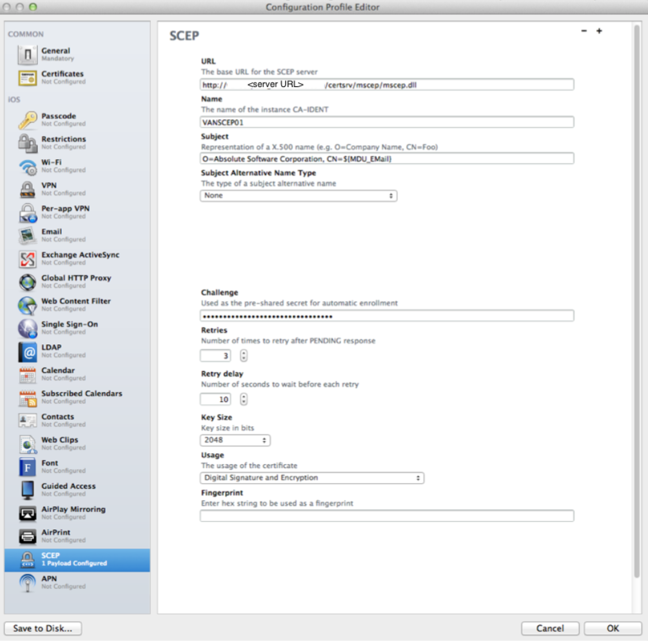Screen dimensions: 648x644
Task: Select the Exchange ActiveSync icon
Action: [x=27, y=259]
